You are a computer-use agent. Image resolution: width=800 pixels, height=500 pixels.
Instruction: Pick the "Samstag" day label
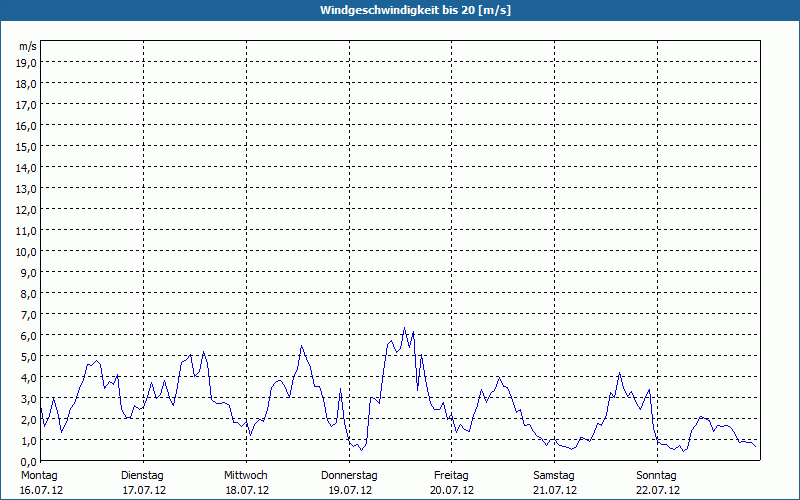[x=554, y=475]
